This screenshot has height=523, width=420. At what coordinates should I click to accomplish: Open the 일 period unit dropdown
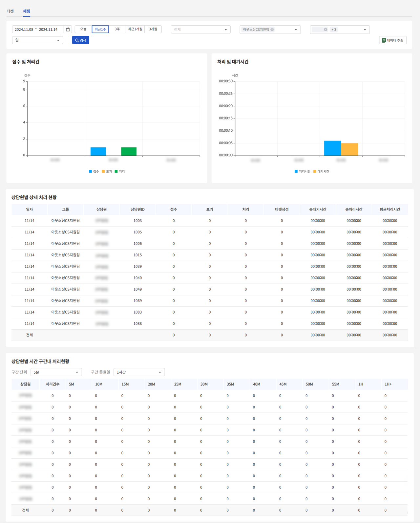point(37,40)
